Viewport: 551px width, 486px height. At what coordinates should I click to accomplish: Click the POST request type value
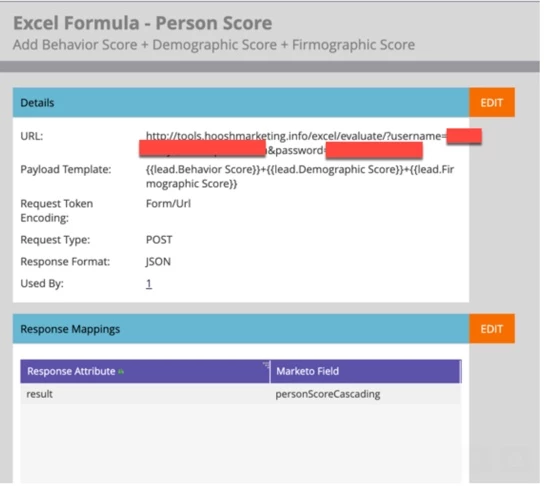[x=159, y=240]
